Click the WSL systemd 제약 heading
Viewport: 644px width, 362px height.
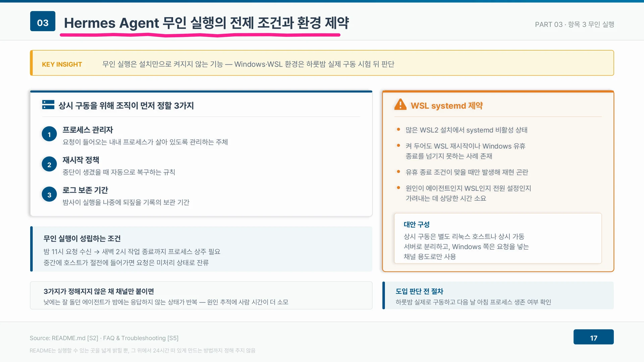[447, 106]
